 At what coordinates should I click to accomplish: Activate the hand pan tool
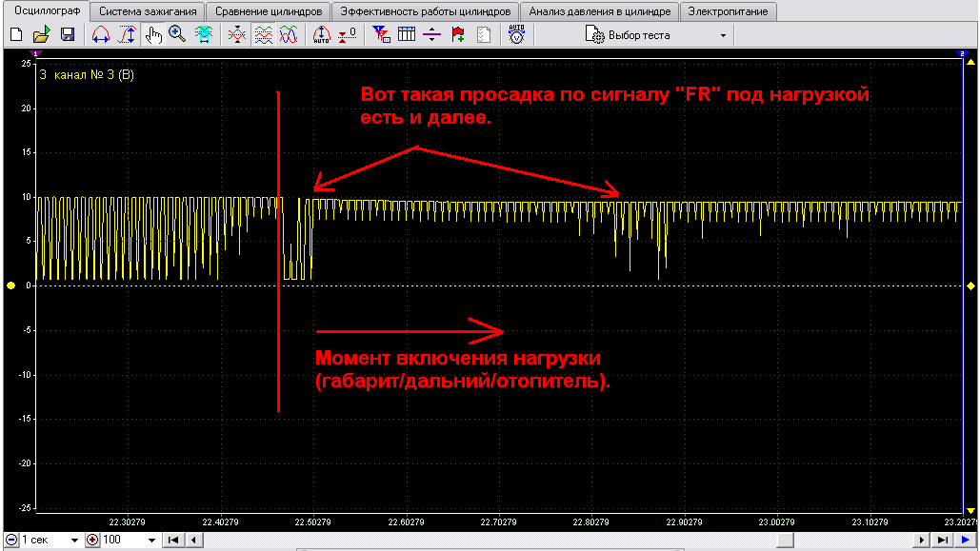pos(152,34)
